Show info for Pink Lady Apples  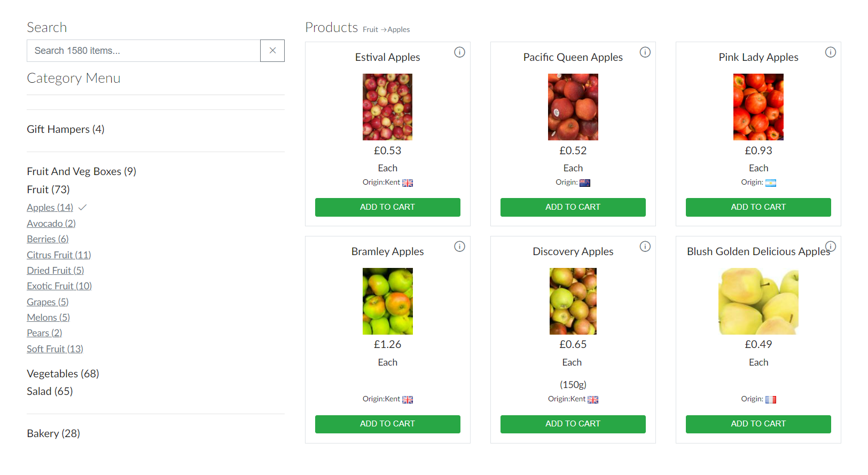(831, 52)
